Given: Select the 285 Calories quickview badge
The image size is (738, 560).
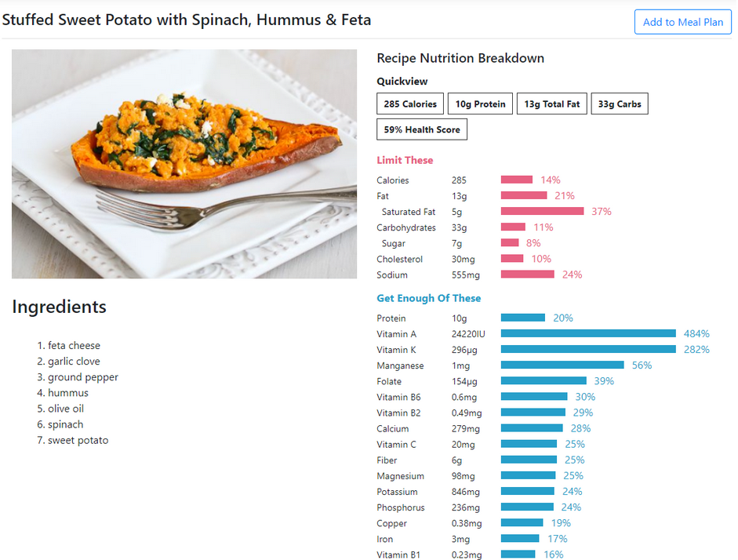Looking at the screenshot, I should (410, 103).
